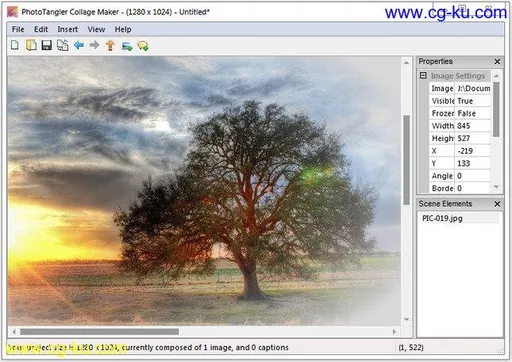Close the Properties panel

coord(497,62)
